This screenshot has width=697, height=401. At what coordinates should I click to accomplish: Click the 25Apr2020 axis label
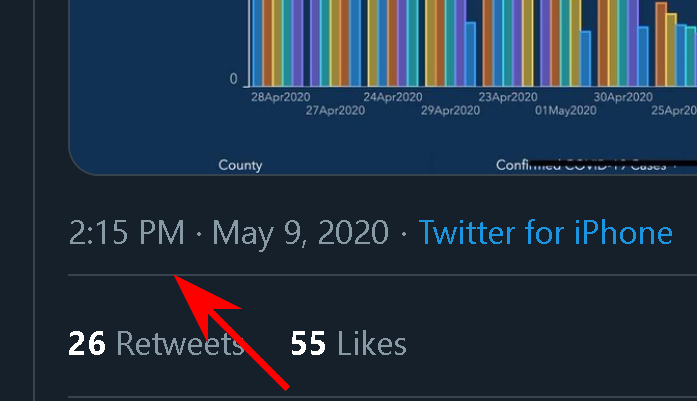click(674, 110)
